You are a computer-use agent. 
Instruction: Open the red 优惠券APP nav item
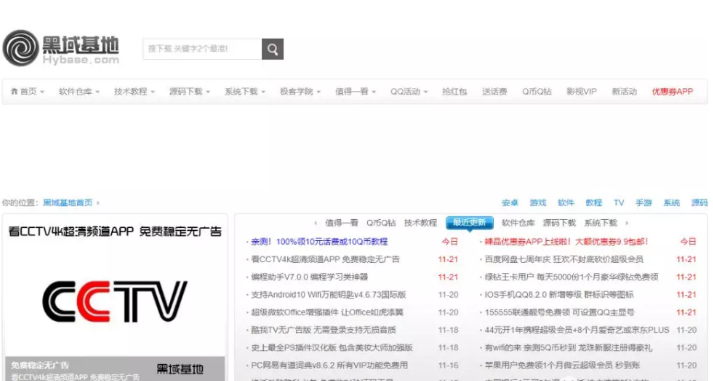pos(672,91)
